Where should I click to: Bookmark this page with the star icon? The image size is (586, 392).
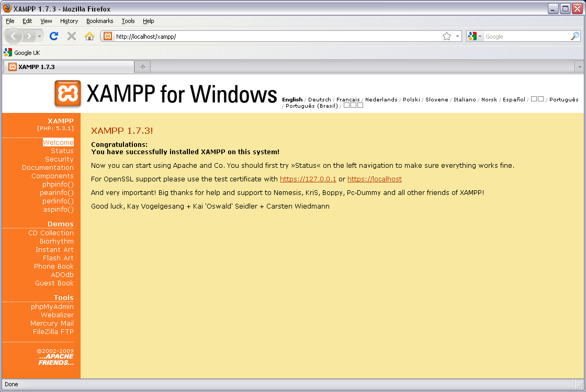tap(446, 36)
